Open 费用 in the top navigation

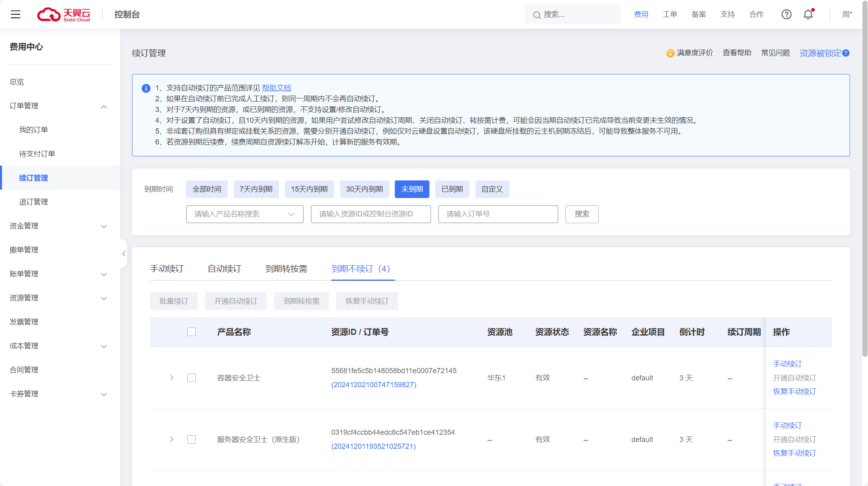pos(641,14)
